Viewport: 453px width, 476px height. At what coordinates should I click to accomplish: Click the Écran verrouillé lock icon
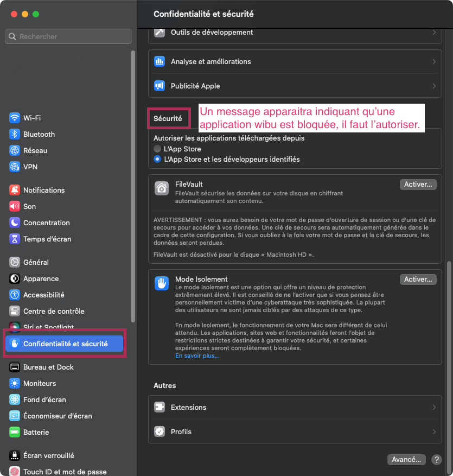[15, 455]
